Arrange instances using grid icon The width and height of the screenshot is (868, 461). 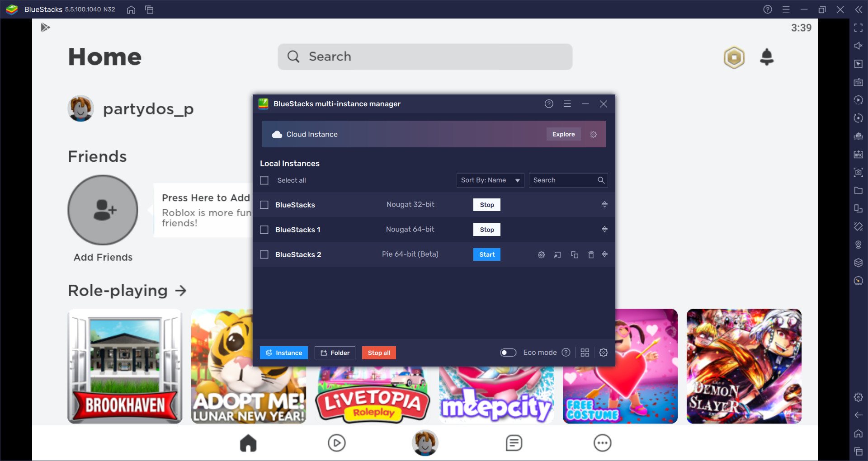pyautogui.click(x=585, y=353)
